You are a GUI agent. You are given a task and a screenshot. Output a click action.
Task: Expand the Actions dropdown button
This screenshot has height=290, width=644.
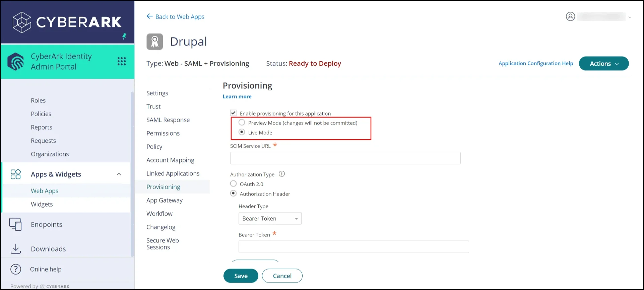click(604, 64)
